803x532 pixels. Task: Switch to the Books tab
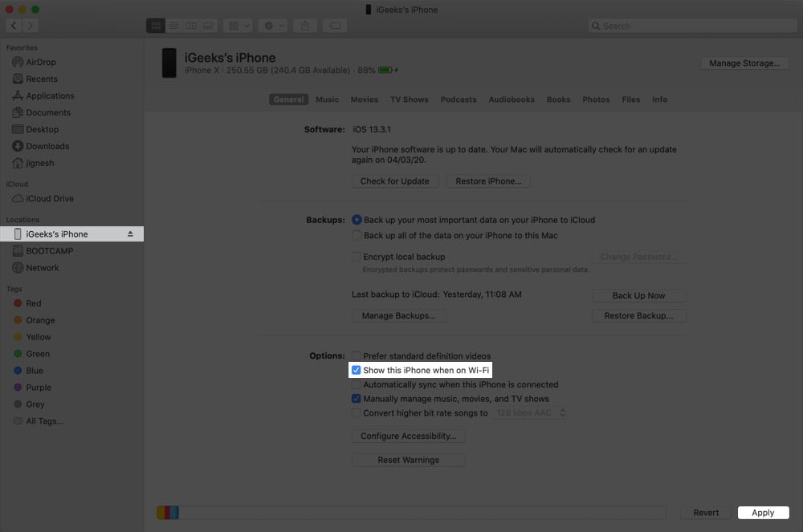(558, 99)
